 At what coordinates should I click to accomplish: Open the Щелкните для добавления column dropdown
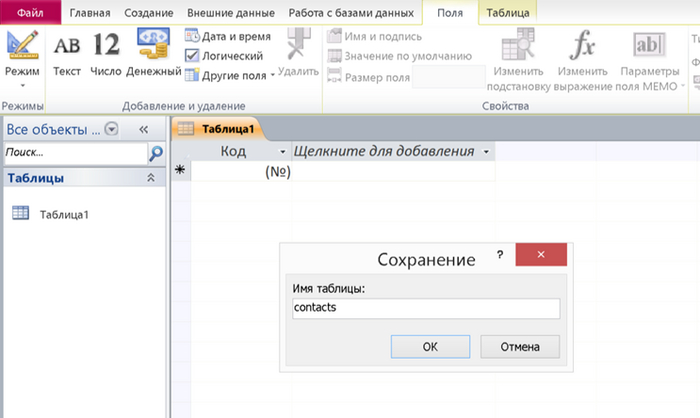tap(486, 151)
